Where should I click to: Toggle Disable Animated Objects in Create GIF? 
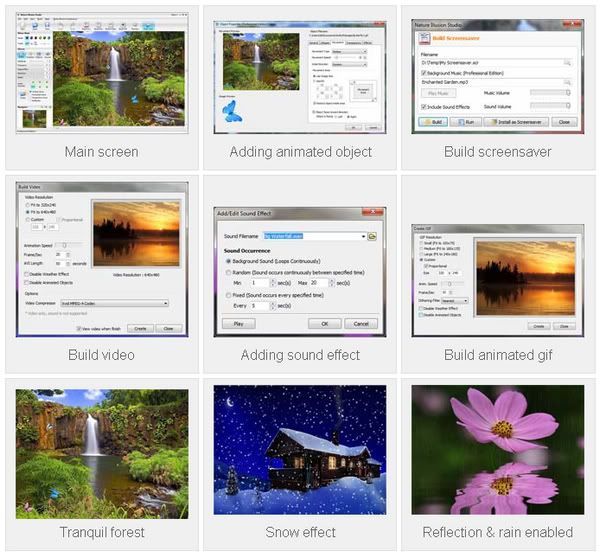click(x=421, y=315)
